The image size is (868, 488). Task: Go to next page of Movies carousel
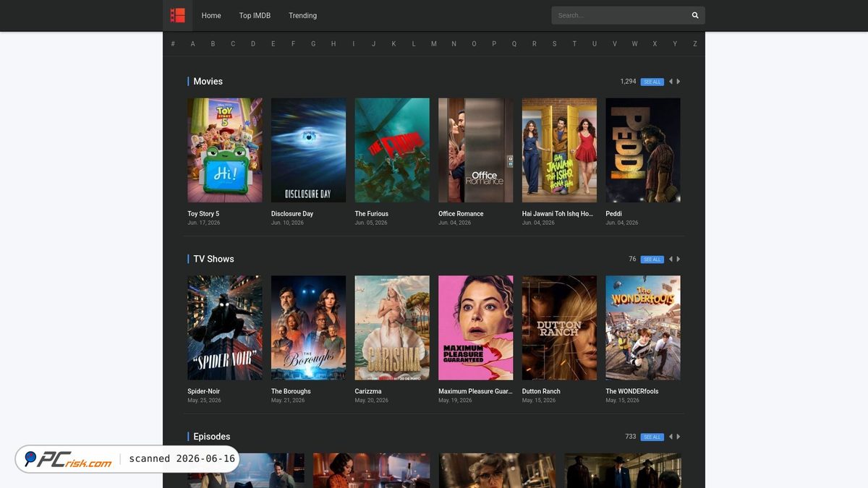coord(678,82)
